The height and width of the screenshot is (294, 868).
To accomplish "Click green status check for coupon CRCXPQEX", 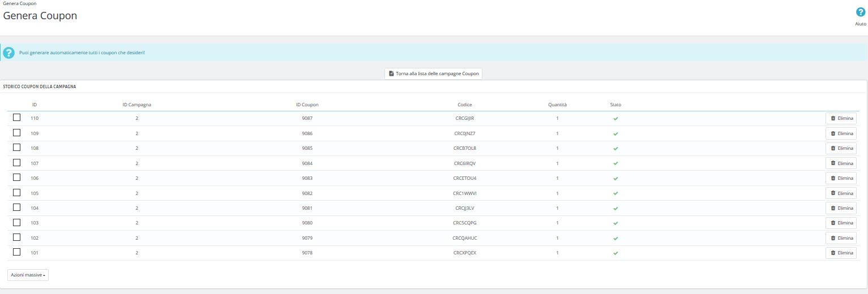I will 615,253.
